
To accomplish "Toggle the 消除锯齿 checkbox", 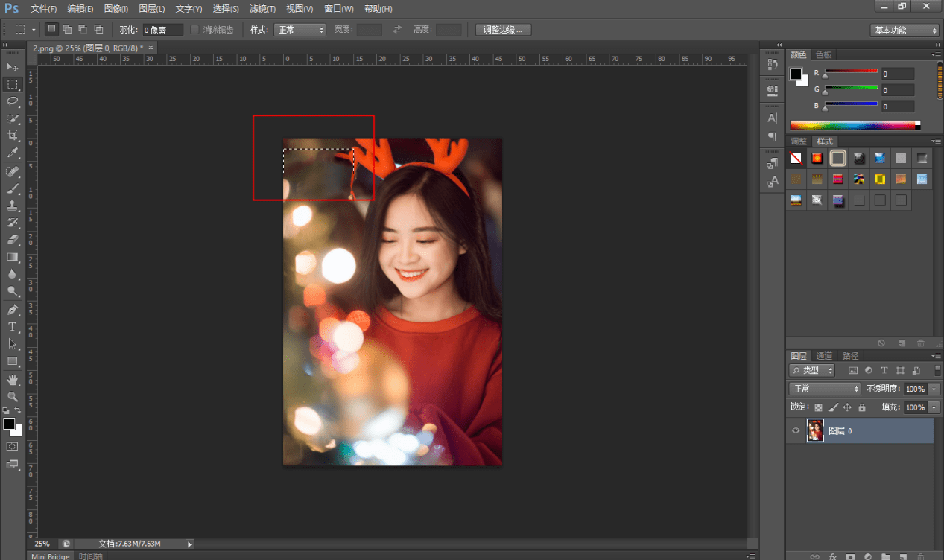I will click(x=195, y=30).
